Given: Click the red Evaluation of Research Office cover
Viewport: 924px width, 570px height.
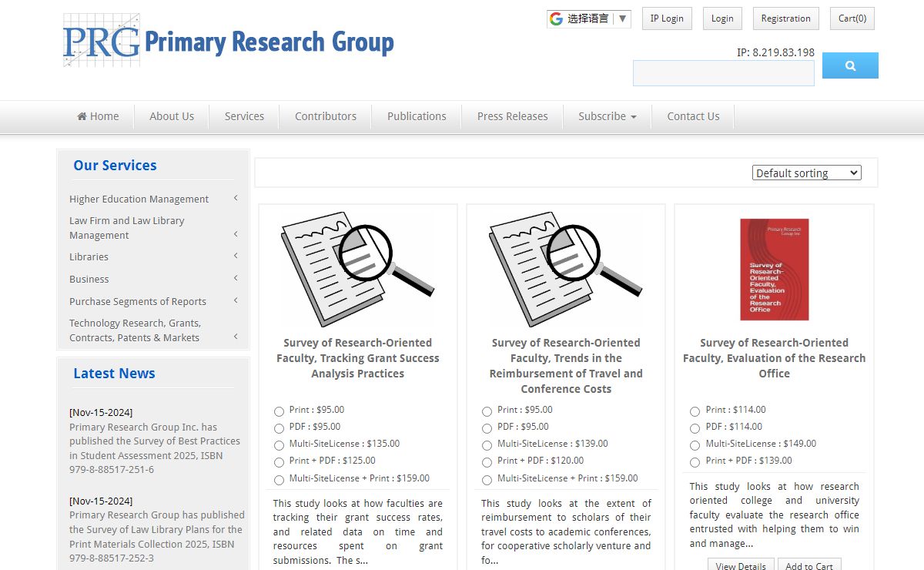Looking at the screenshot, I should pyautogui.click(x=774, y=270).
